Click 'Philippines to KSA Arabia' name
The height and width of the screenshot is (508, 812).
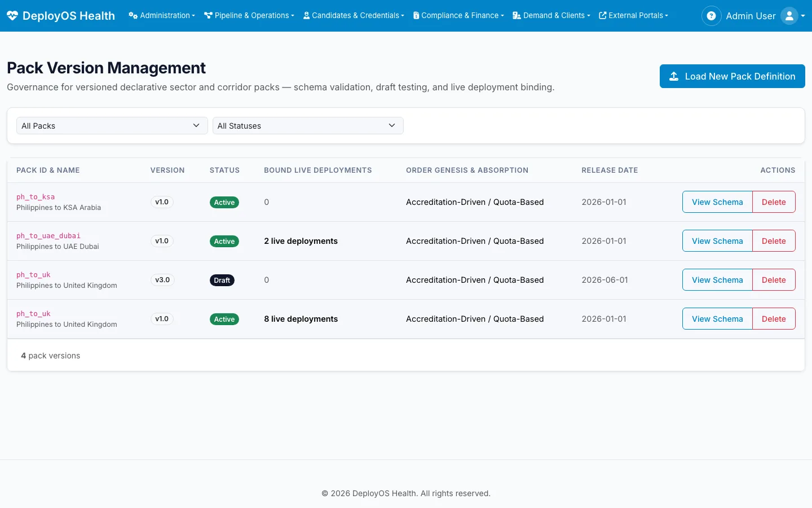tap(59, 208)
